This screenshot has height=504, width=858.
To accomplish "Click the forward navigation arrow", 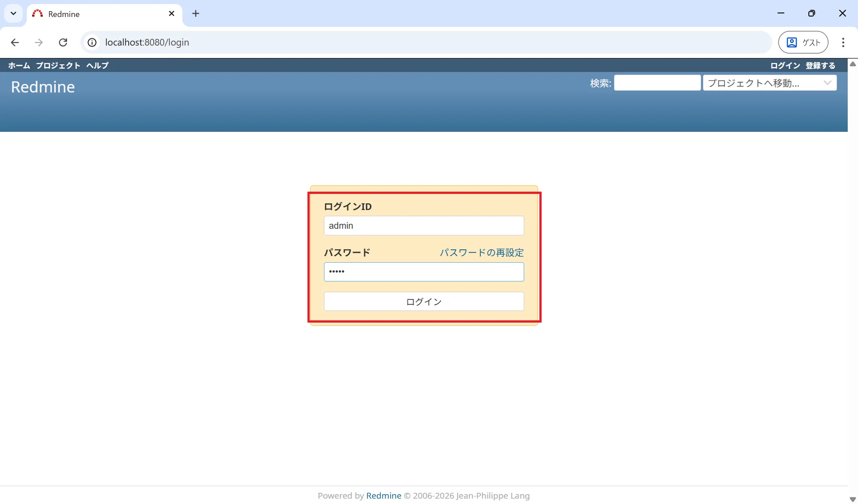I will (x=39, y=42).
